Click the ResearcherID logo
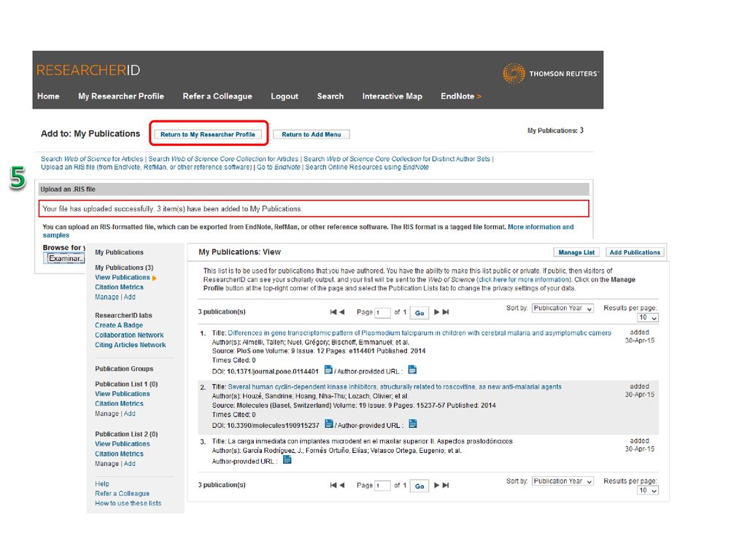This screenshot has height=560, width=747. tap(88, 71)
